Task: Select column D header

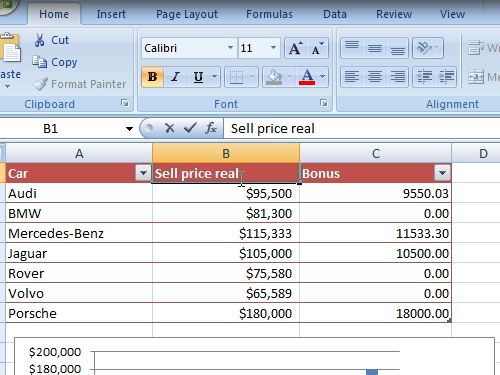Action: pyautogui.click(x=476, y=154)
